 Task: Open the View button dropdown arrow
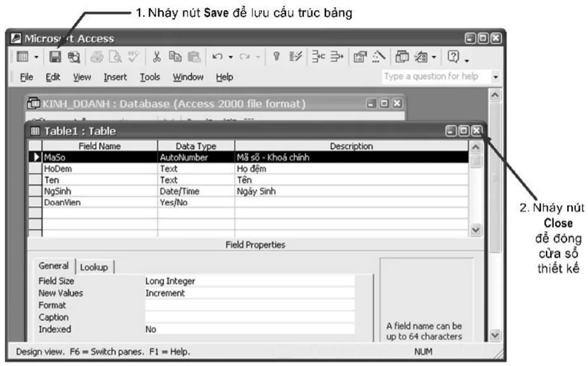coord(36,57)
